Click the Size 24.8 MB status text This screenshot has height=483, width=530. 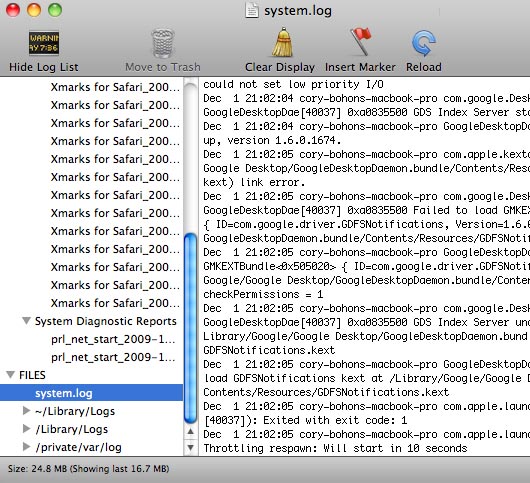(x=88, y=469)
